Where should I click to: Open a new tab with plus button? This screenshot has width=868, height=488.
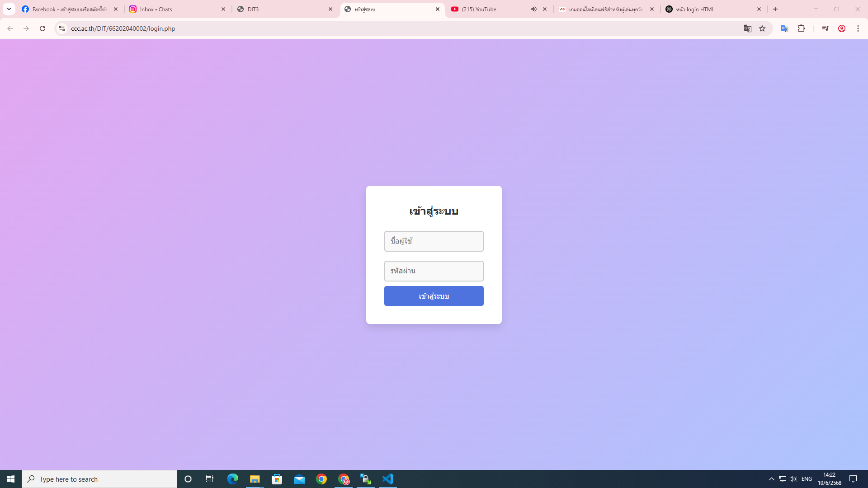775,9
